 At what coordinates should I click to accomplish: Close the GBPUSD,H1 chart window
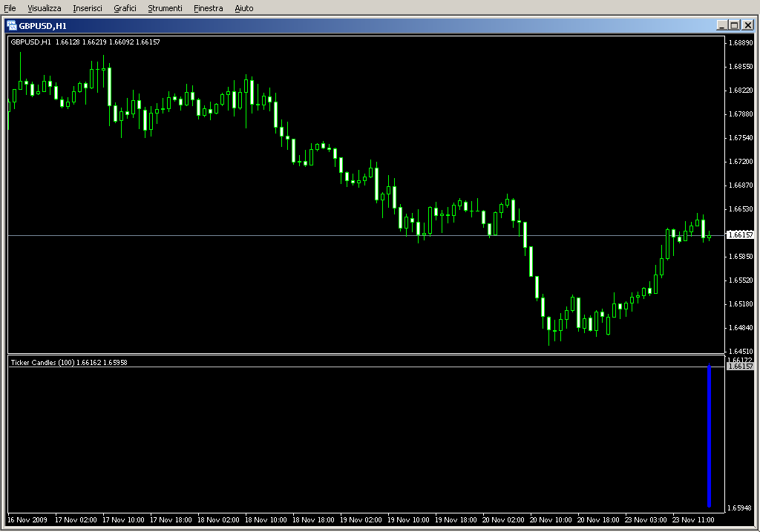[x=748, y=25]
